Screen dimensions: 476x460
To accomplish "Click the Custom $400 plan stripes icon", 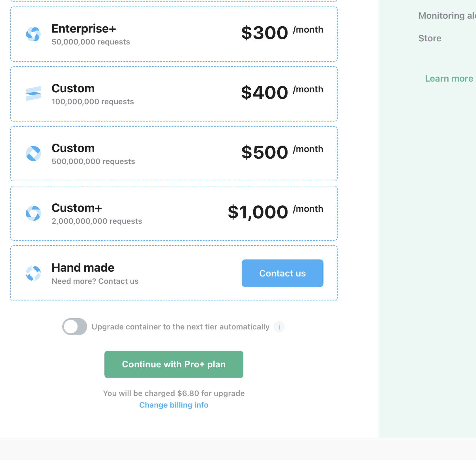I will 33,94.
